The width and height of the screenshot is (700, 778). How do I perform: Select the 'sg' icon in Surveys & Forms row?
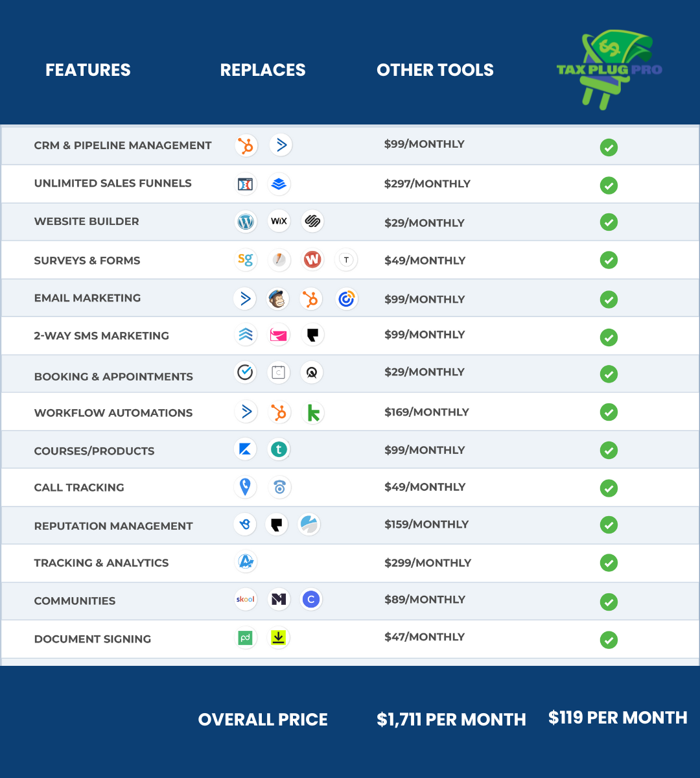[245, 260]
